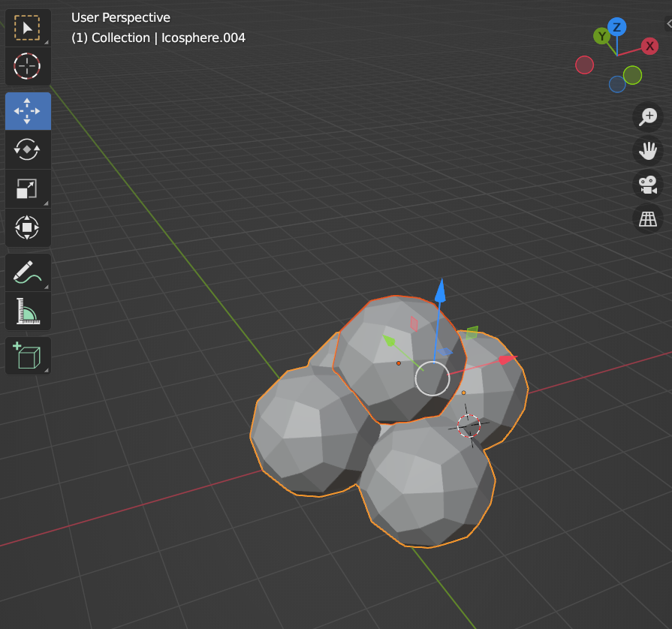Click the red X-axis move arrow
Screen dimensions: 672x629
508,360
